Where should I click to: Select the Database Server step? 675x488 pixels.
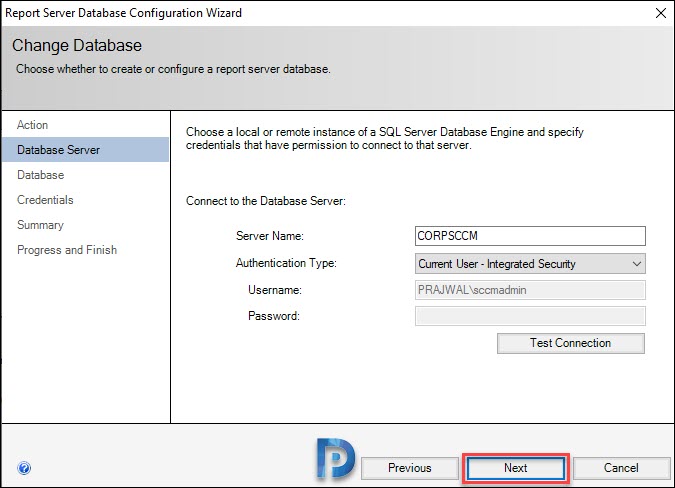click(x=85, y=150)
